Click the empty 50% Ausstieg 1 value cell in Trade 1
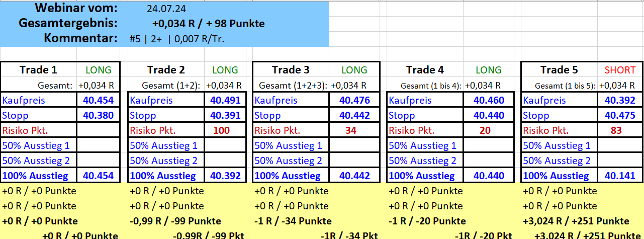Screen dimensions: 644x239 [x=99, y=146]
